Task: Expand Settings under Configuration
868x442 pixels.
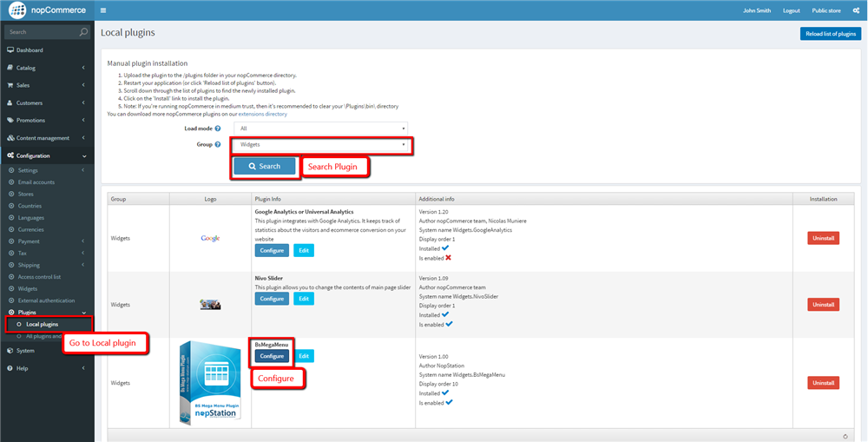Action: (47, 170)
